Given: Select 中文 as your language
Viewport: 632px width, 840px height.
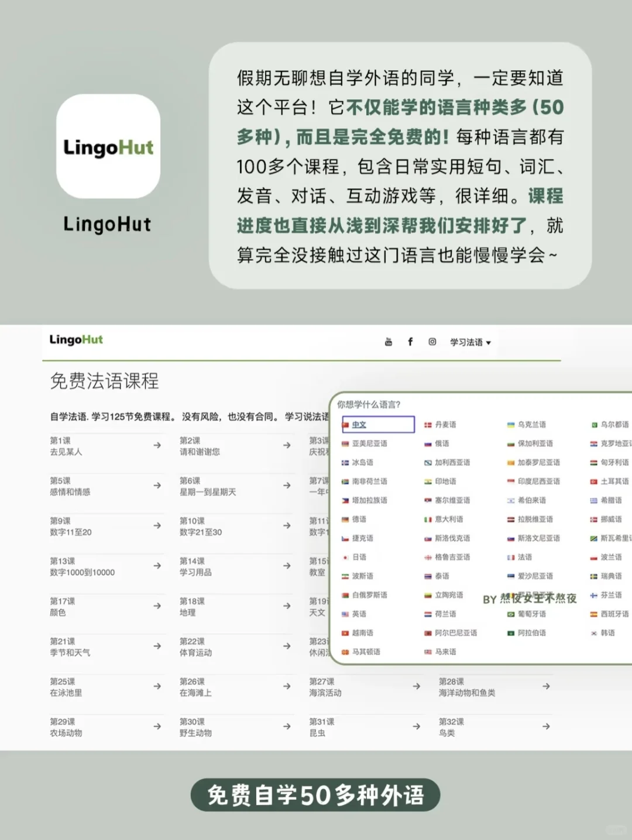Looking at the screenshot, I should click(x=377, y=425).
